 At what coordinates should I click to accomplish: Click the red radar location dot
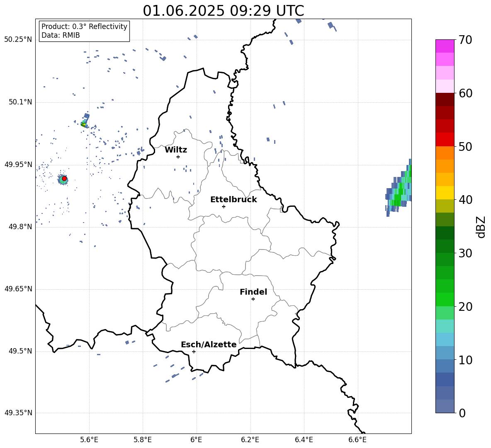coord(64,179)
